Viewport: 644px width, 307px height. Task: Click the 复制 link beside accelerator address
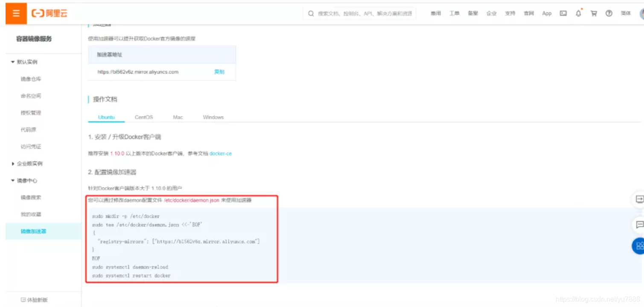point(219,72)
